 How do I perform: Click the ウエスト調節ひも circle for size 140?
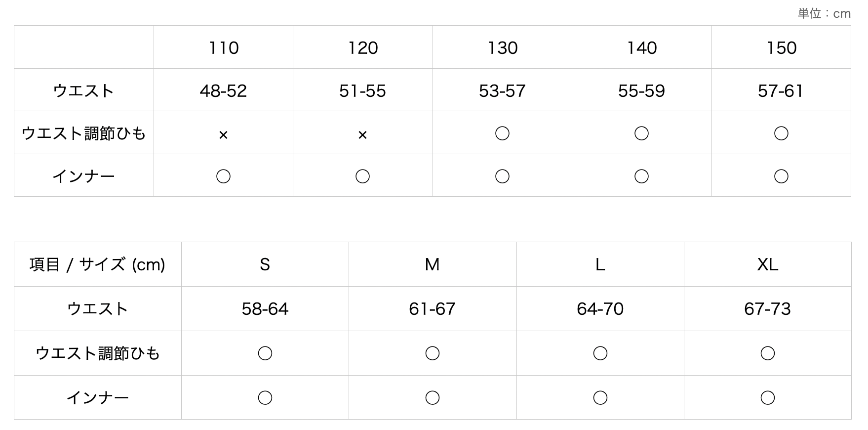pyautogui.click(x=641, y=133)
